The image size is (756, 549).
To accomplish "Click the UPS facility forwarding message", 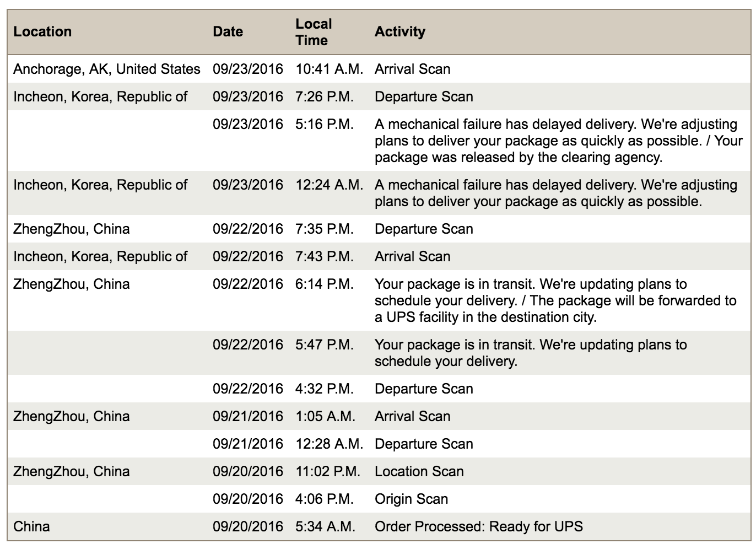I will [555, 301].
